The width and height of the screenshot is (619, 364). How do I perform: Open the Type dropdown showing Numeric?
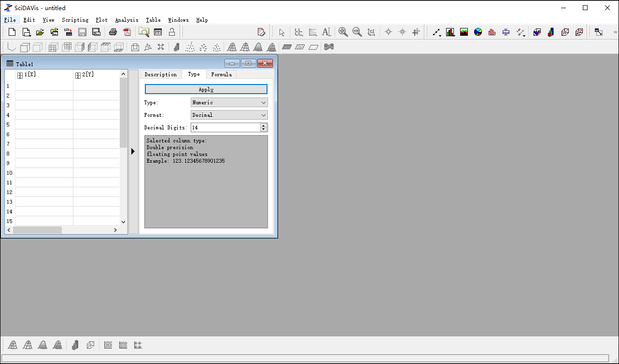click(229, 102)
